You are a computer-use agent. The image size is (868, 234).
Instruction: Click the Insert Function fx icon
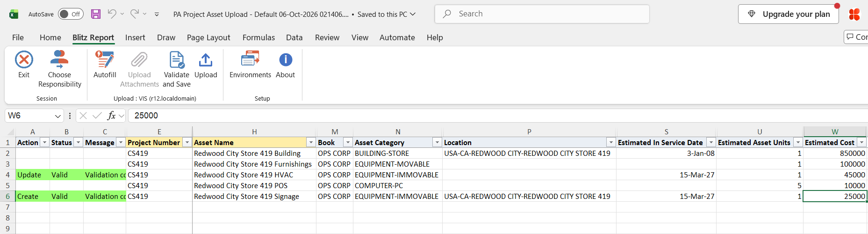[x=111, y=116]
